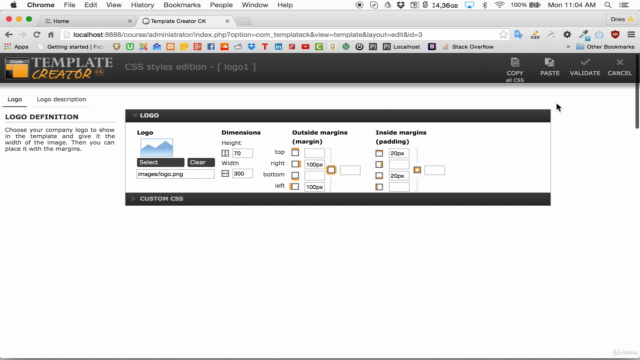Click the Validate checkmark icon
The image size is (640, 360).
click(585, 62)
